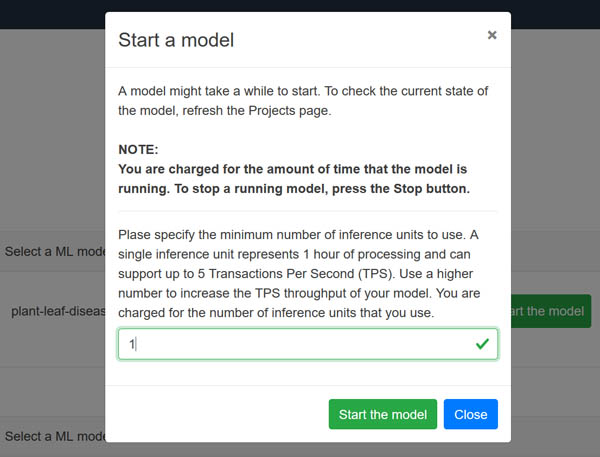This screenshot has width=600, height=457.
Task: Click the 'press the Stop button' phrase
Action: (x=401, y=189)
